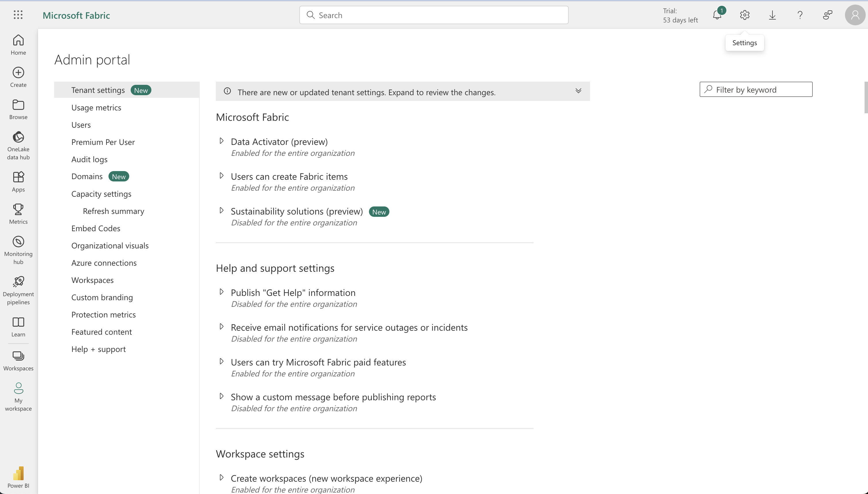Image resolution: width=868 pixels, height=494 pixels.
Task: Click the download arrow icon
Action: (x=772, y=15)
